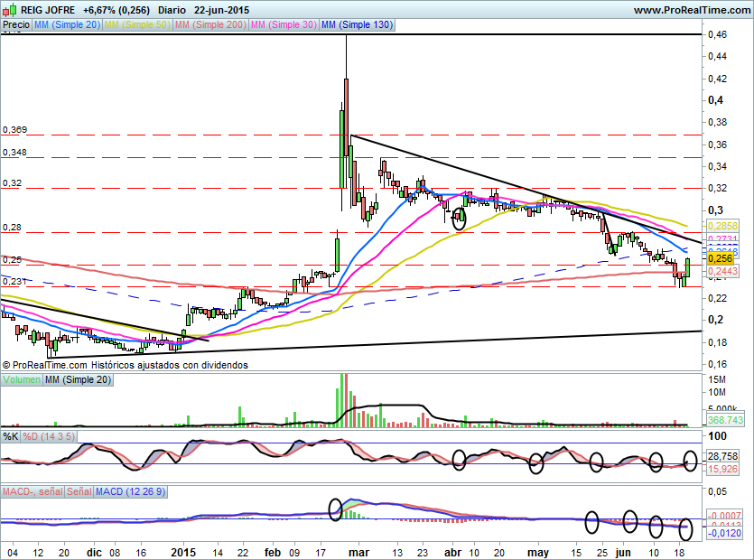Screen dimensions: 754x560
Task: Select the volume panel MM (Simple 20) label
Action: tap(78, 380)
